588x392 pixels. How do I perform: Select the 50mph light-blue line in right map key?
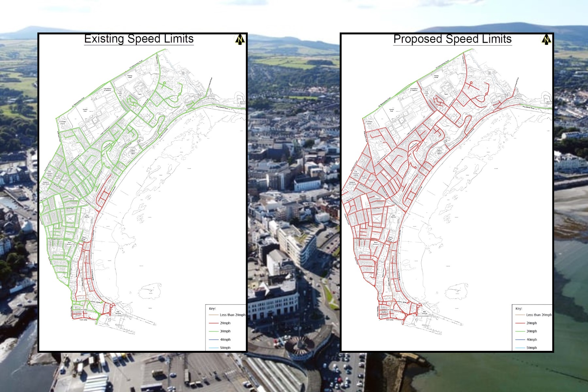520,348
